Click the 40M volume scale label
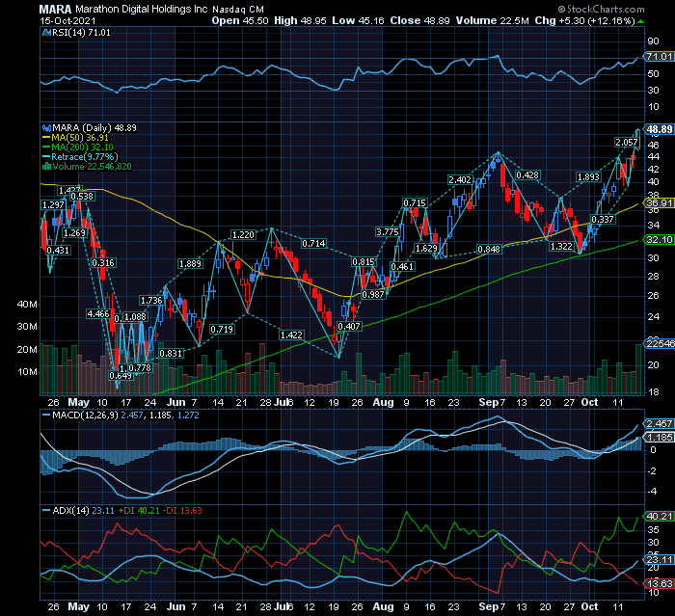The width and height of the screenshot is (675, 616). click(27, 305)
